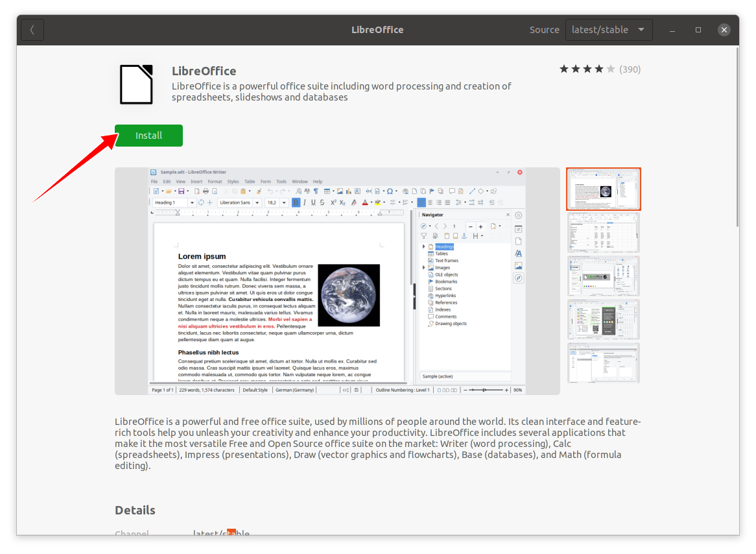Viewport: 756px width, 554px height.
Task: Click the "Details" section heading
Action: point(135,510)
